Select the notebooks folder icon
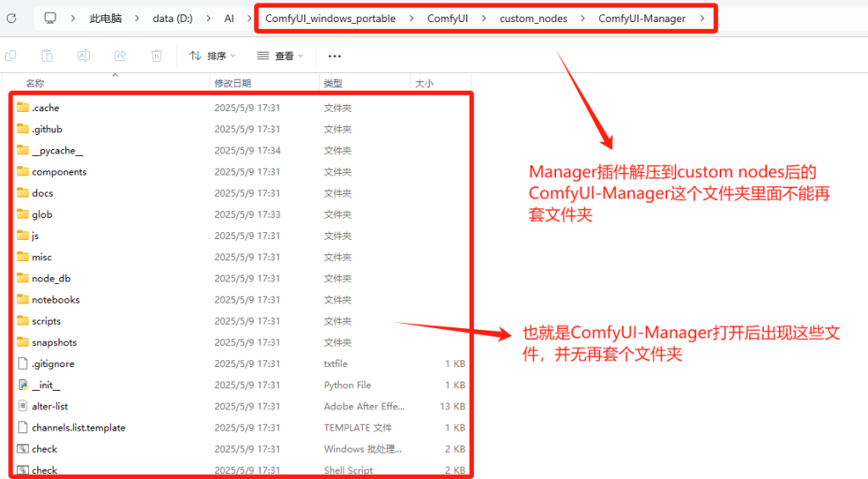This screenshot has height=479, width=868. [23, 299]
